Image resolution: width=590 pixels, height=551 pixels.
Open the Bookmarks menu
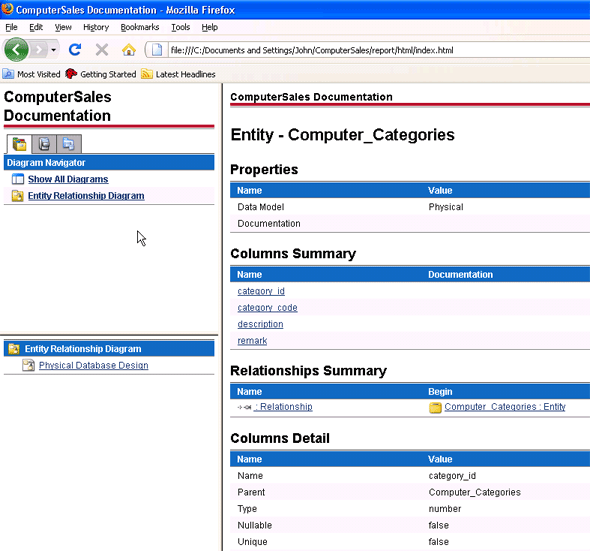click(x=140, y=27)
